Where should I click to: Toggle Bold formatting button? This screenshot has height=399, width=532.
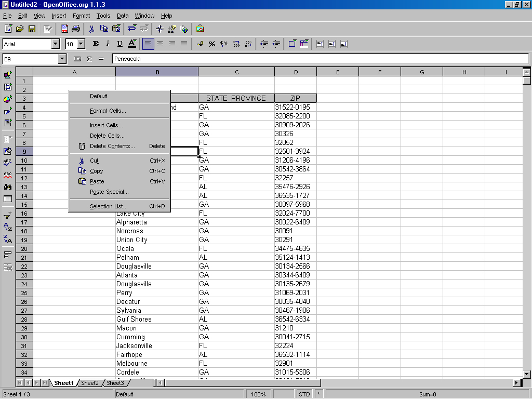coord(96,44)
